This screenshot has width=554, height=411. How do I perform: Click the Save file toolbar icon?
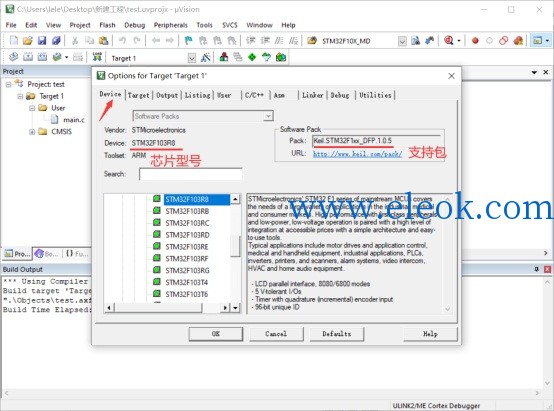pyautogui.click(x=42, y=41)
